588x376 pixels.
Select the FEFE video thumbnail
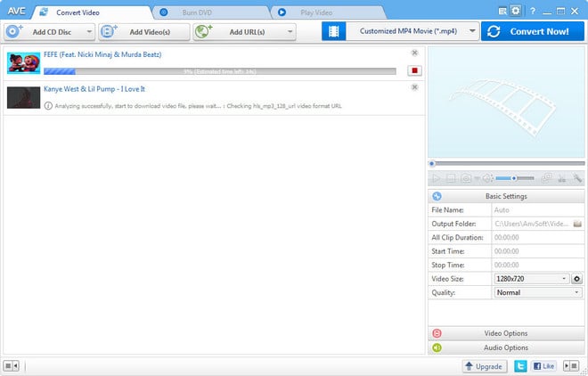pyautogui.click(x=24, y=63)
